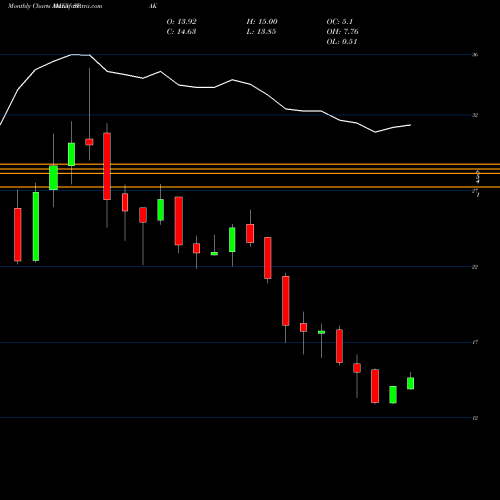Viewport: 500px width, 500px height.
Task: Select the candlestick with tallest upper wick
Action: pos(89,142)
